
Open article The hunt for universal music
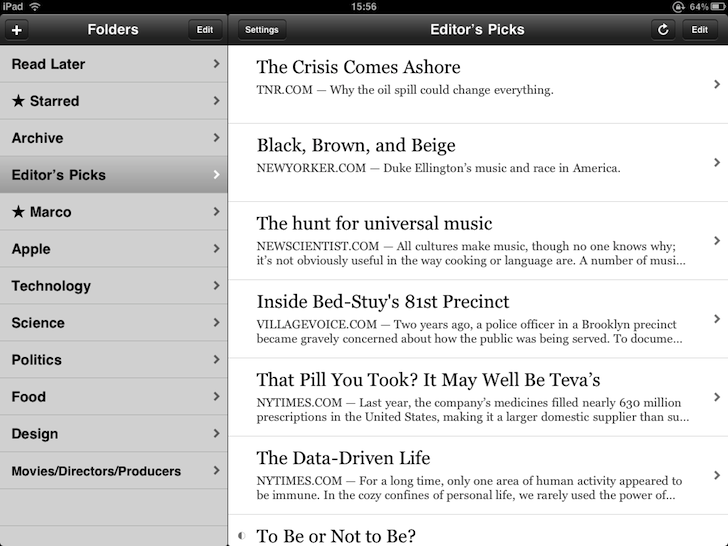pos(478,241)
